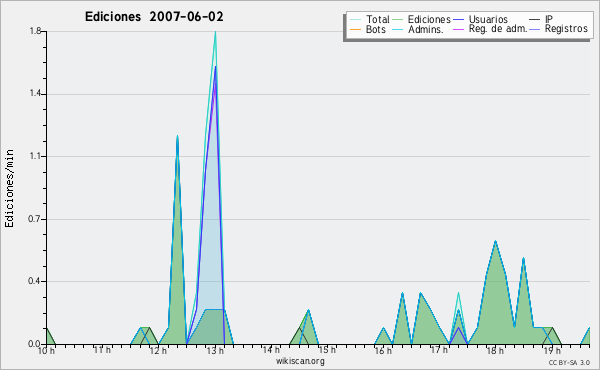600x370 pixels.
Task: Click the chart title Ediciones 2007-06-02
Action: (154, 17)
